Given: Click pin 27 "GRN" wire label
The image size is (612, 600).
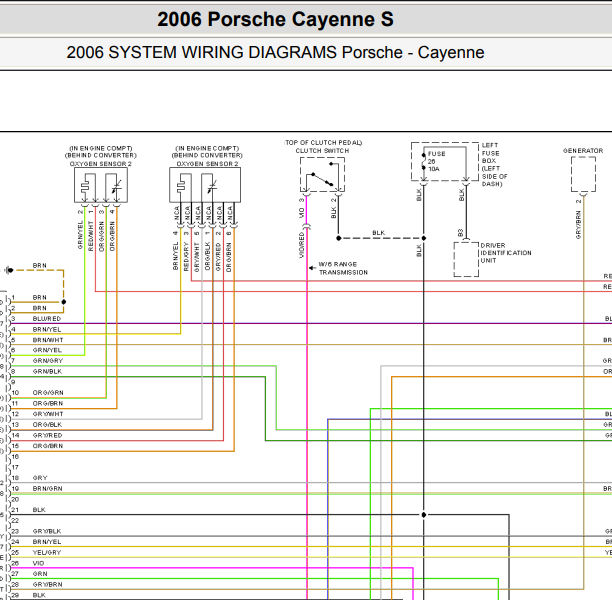Looking at the screenshot, I should (x=40, y=574).
